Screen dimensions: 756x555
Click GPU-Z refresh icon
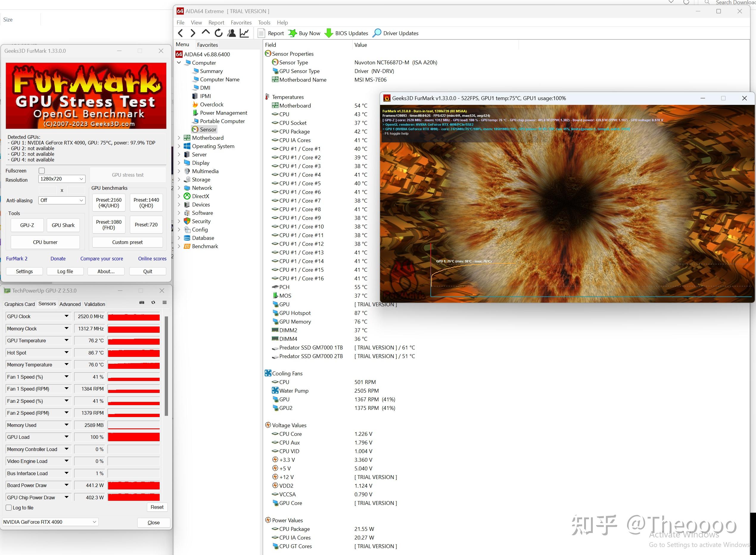(x=153, y=303)
